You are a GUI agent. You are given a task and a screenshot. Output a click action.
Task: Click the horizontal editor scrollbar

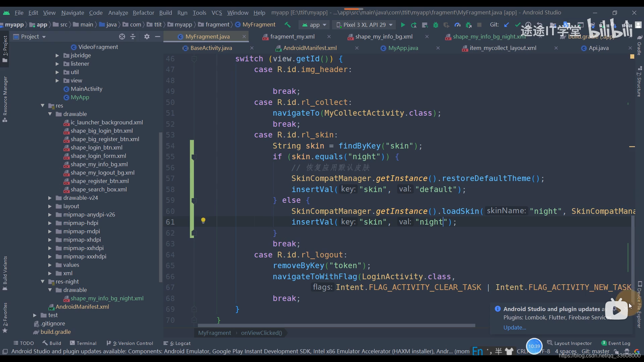[336, 325]
